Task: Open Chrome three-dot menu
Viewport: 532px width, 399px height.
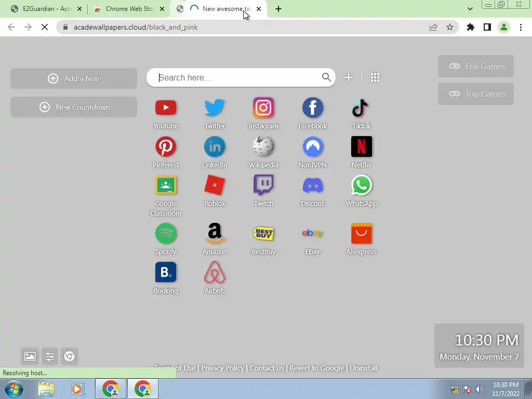Action: pyautogui.click(x=521, y=27)
